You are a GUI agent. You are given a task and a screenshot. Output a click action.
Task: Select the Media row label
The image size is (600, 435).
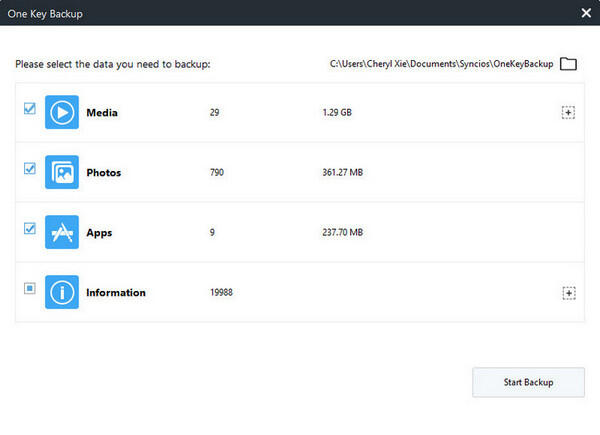(102, 113)
